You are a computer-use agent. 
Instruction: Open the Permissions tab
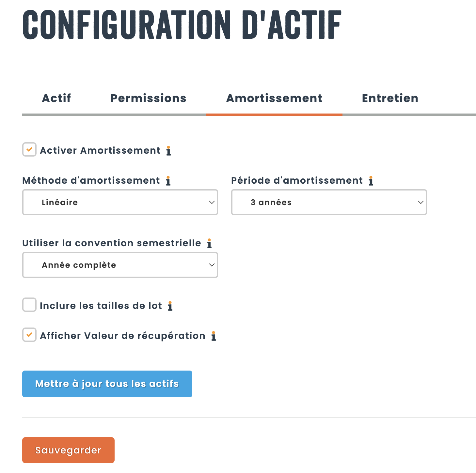click(x=149, y=98)
